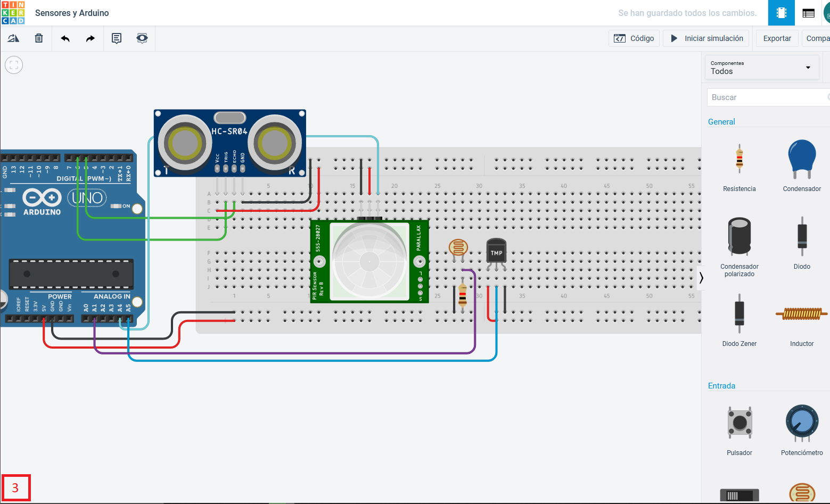The width and height of the screenshot is (830, 504).
Task: Select the Condensador component
Action: [x=802, y=167]
